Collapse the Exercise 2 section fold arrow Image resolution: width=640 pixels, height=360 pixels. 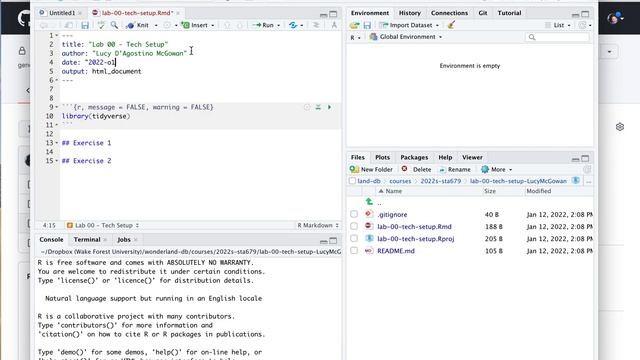tap(57, 161)
